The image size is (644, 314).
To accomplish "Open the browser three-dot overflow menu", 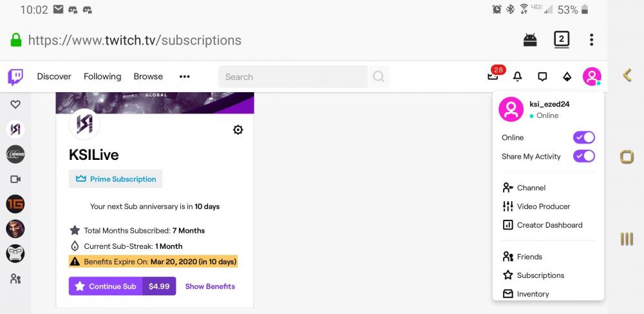I will click(591, 40).
